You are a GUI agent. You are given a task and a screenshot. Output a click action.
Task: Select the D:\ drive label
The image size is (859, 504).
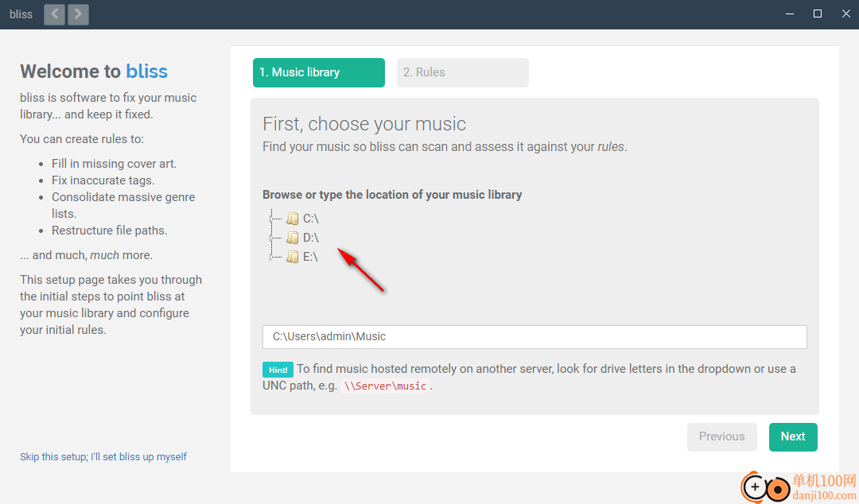point(311,238)
